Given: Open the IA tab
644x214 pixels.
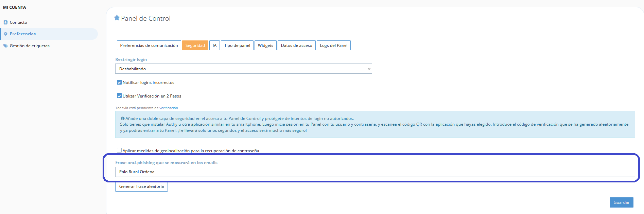Looking at the screenshot, I should (x=214, y=46).
